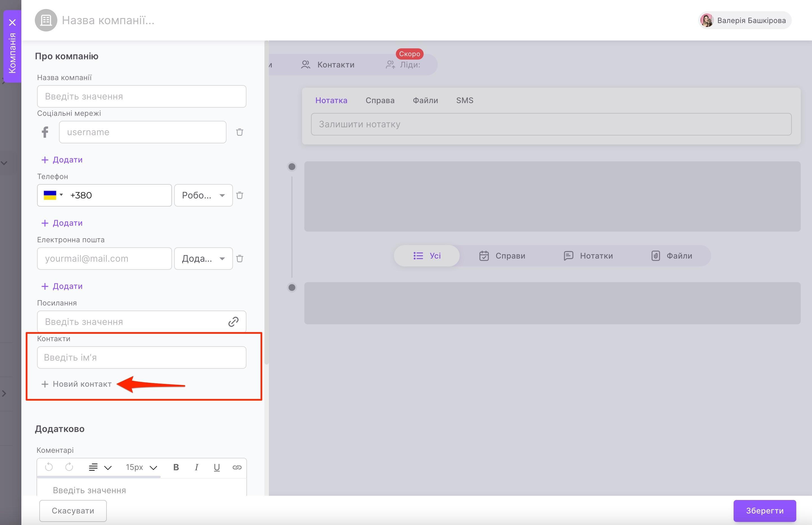The width and height of the screenshot is (812, 525).
Task: Open the email type Дода... dropdown
Action: (x=203, y=258)
